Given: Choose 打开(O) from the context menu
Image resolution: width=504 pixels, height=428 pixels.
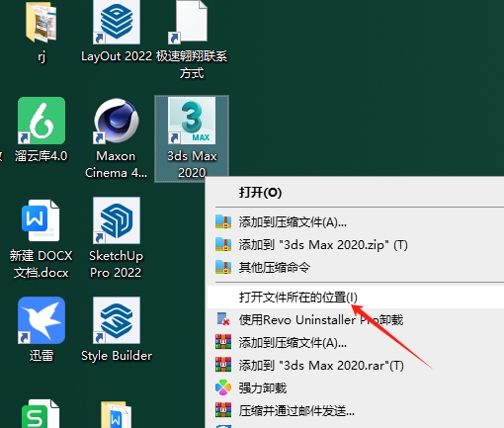Looking at the screenshot, I should [x=355, y=193].
